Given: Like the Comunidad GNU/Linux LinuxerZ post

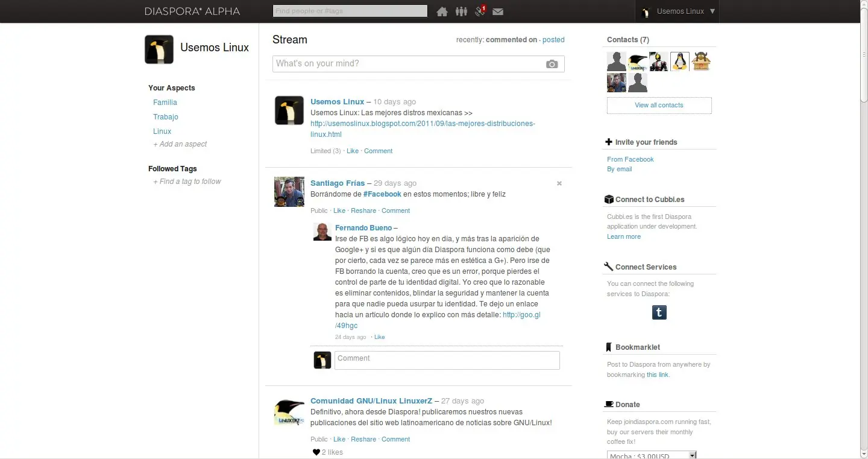Looking at the screenshot, I should coord(339,439).
